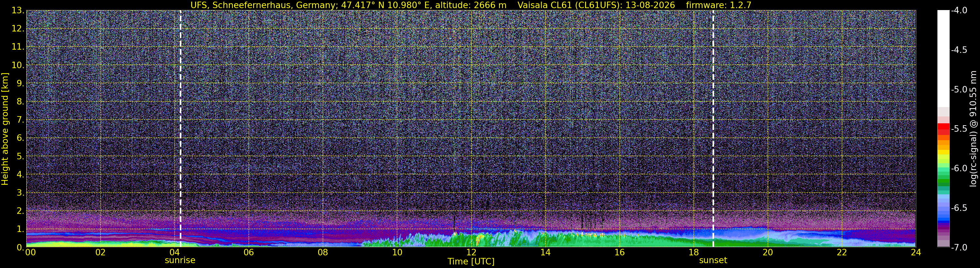Click the sunrise dashed vertical marker line
The image size is (980, 268).
(x=180, y=129)
